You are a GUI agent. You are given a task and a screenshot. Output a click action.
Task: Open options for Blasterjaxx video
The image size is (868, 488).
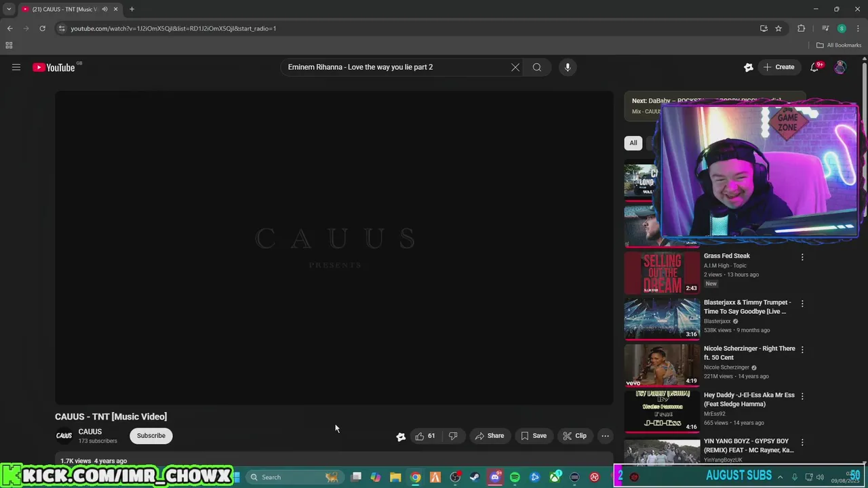coord(802,304)
